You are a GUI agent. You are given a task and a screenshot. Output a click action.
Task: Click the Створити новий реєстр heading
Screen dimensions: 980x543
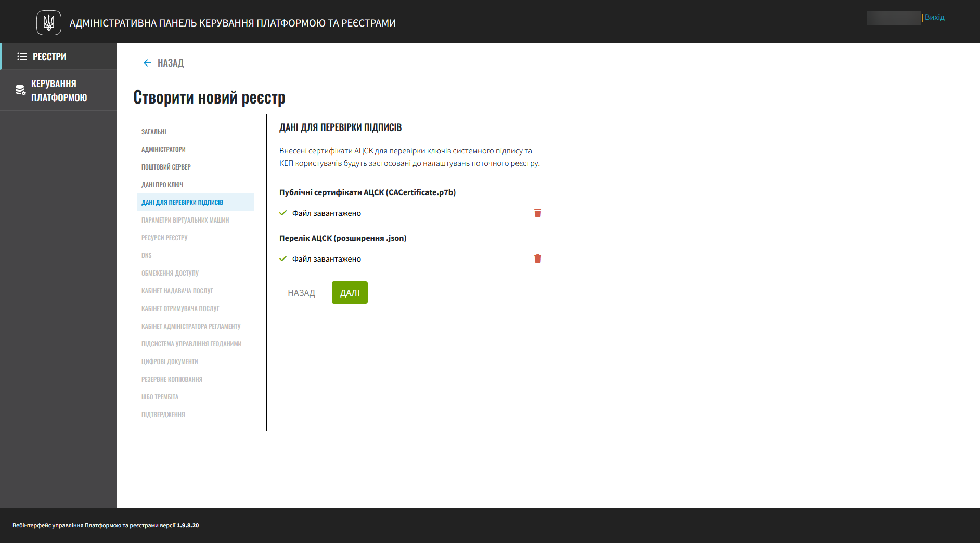[209, 97]
